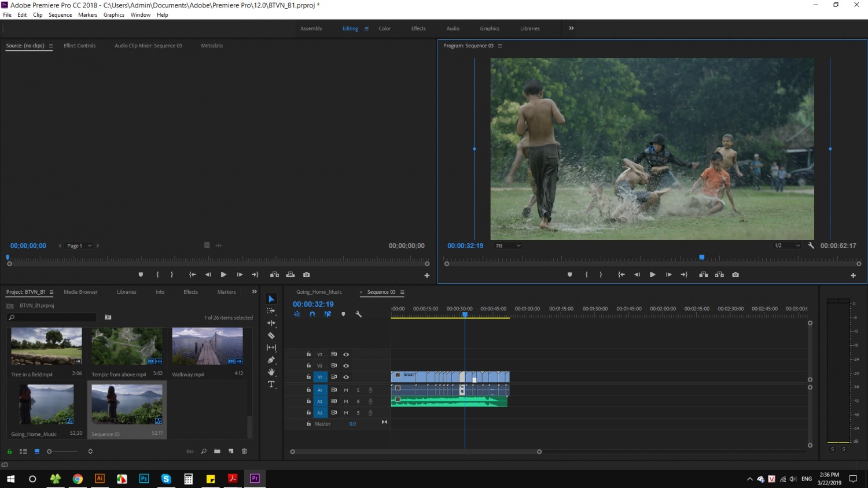The image size is (868, 488).
Task: Click the Program monitor playhead marker
Action: [x=702, y=257]
